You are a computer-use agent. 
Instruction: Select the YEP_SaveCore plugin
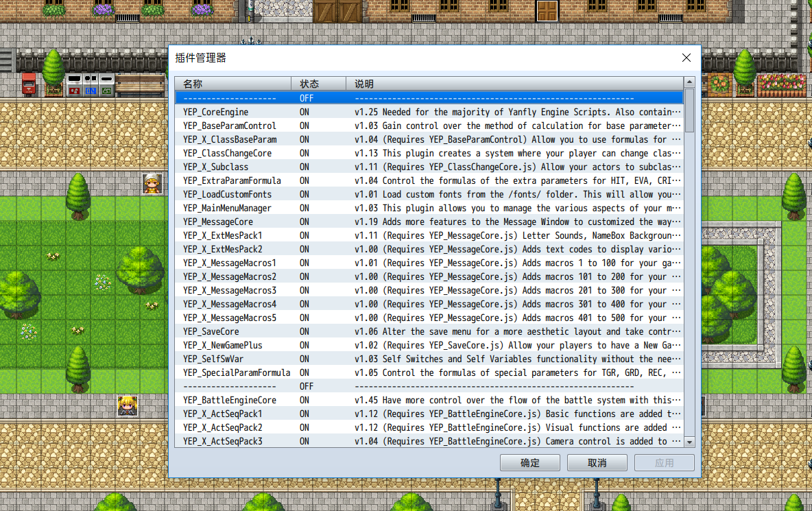pos(429,331)
